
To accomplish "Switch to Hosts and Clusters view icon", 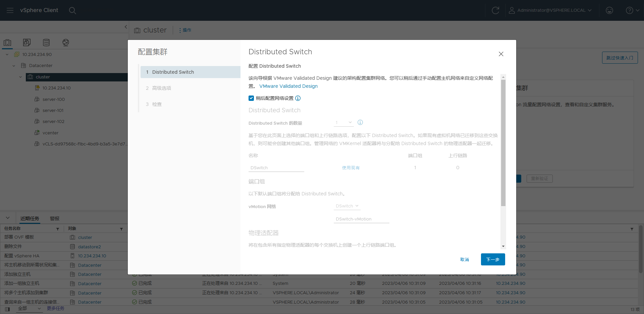I will [x=7, y=43].
